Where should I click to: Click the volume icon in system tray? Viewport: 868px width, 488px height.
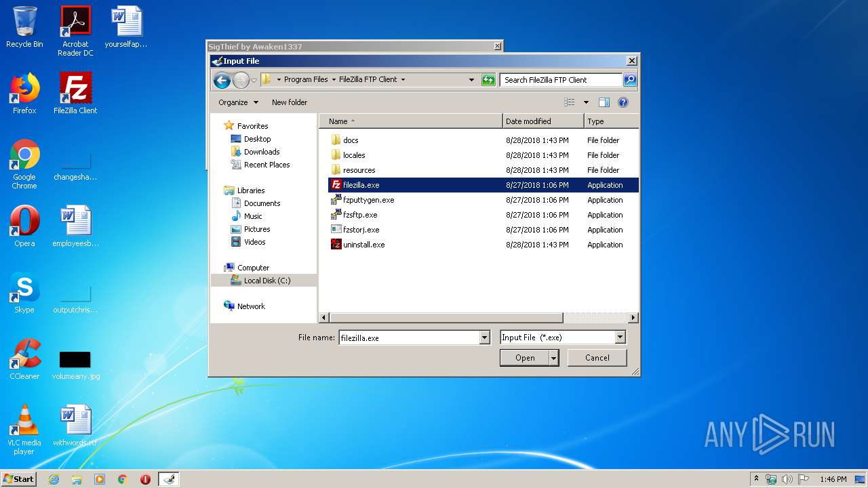pos(787,479)
